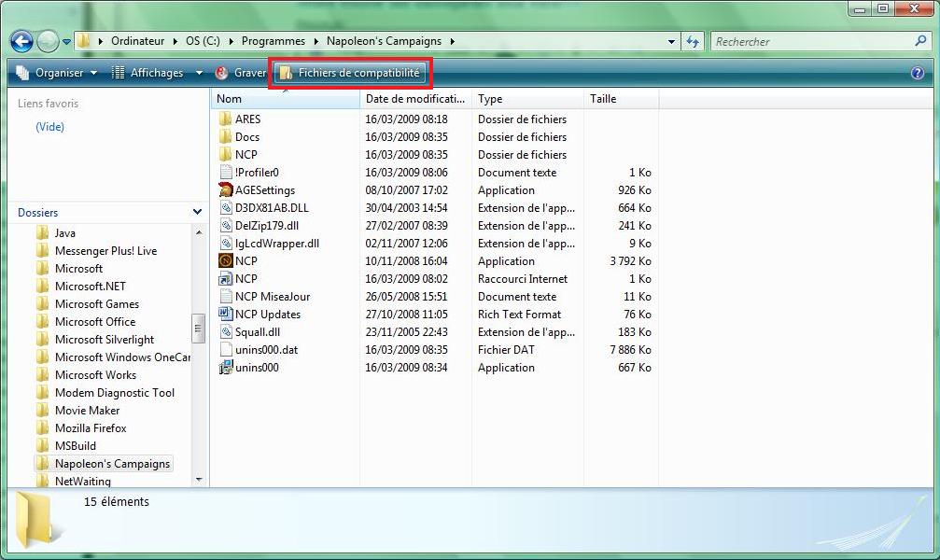The image size is (940, 560).
Task: Click the refresh icon beside address bar
Action: (x=693, y=42)
